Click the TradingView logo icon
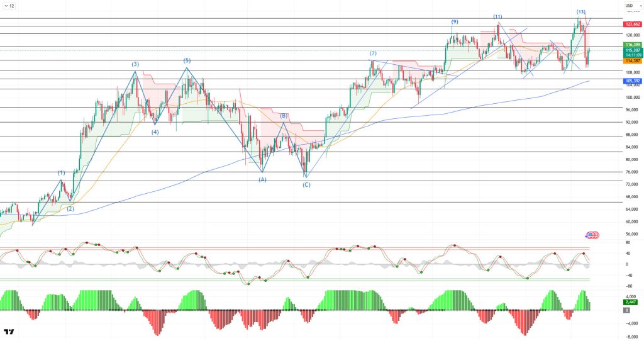The image size is (644, 341). [x=9, y=332]
